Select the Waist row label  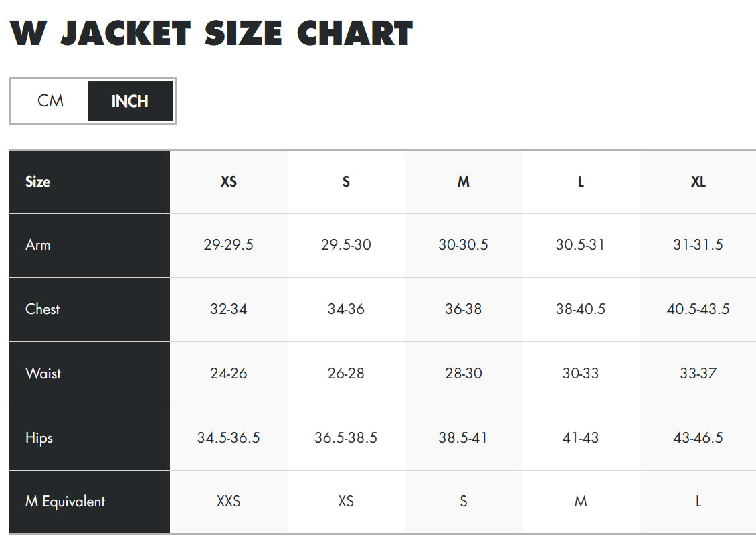click(x=43, y=374)
